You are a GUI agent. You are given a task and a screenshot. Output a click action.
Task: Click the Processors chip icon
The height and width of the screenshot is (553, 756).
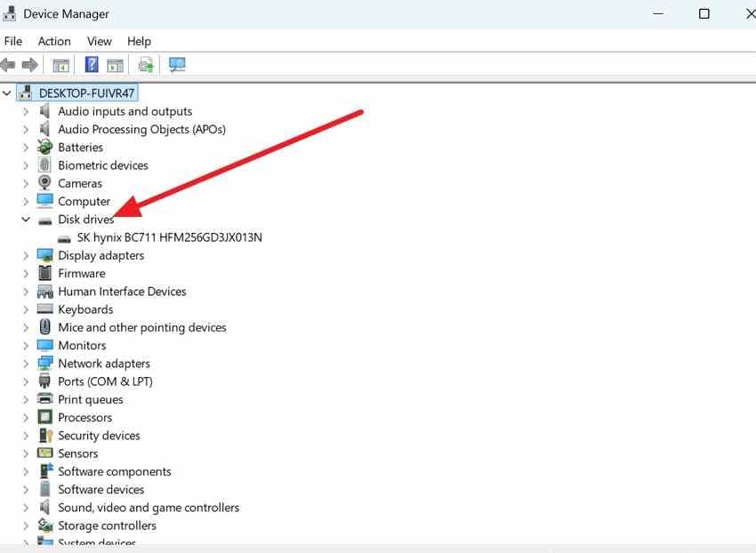[x=44, y=417]
